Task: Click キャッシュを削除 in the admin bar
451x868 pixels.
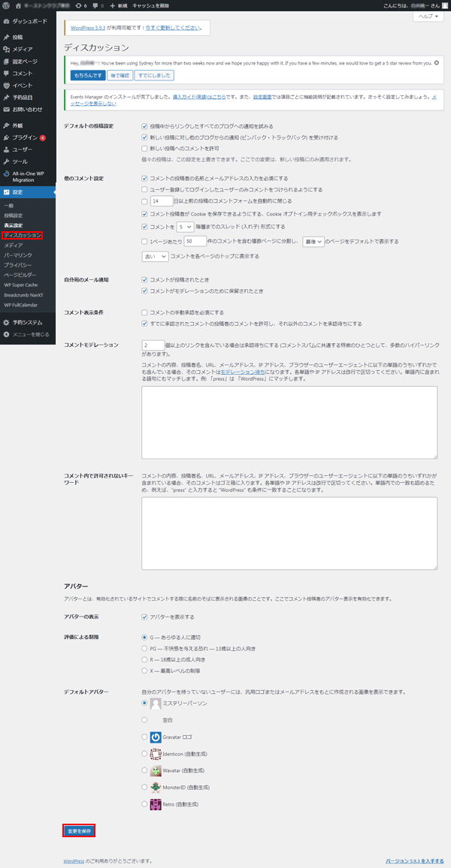Action: tap(150, 5)
